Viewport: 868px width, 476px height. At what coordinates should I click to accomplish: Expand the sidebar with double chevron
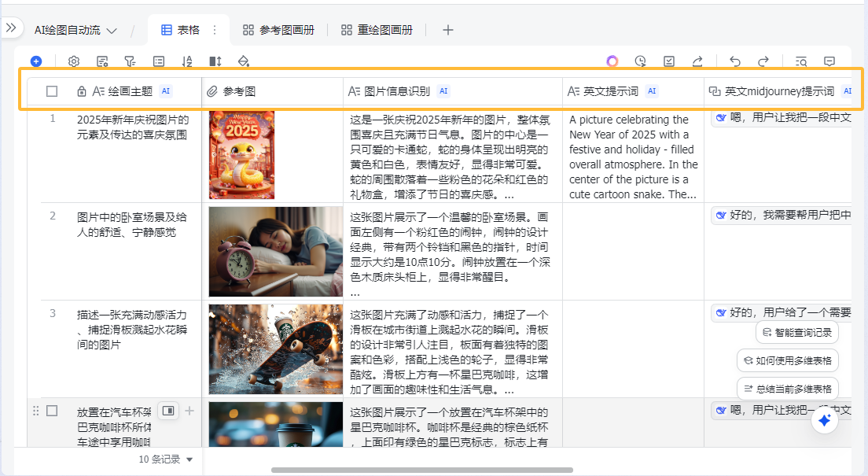click(x=11, y=28)
